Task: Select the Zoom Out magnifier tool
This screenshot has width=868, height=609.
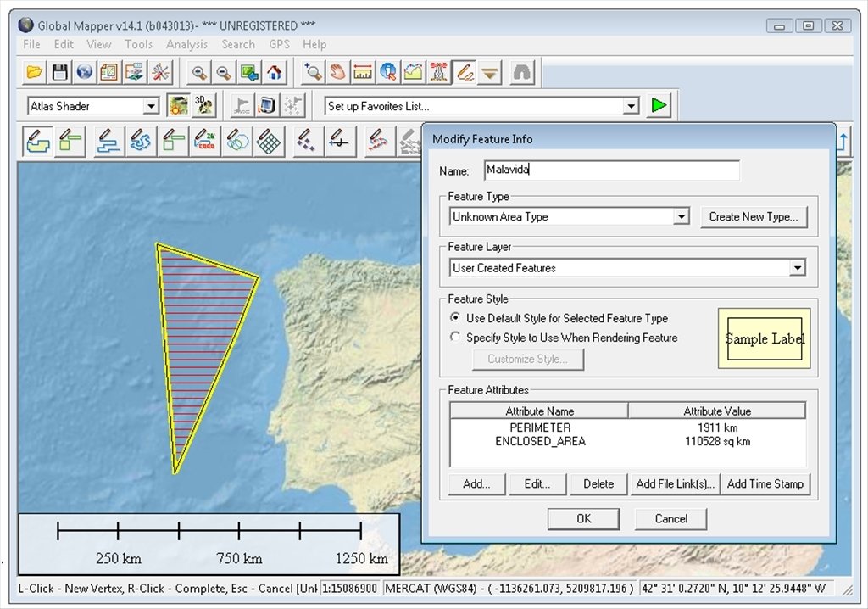Action: tap(224, 72)
